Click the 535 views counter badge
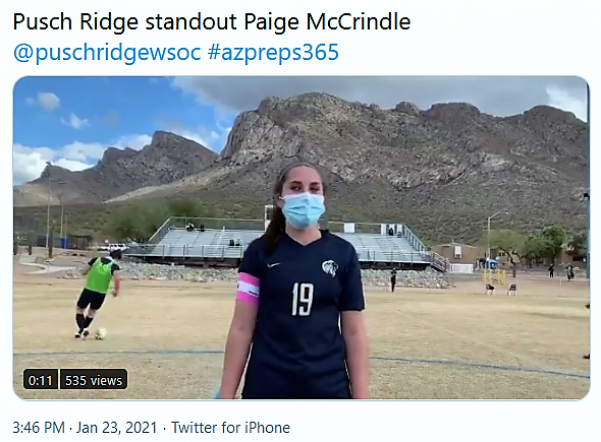The height and width of the screenshot is (442, 601). coord(93,380)
